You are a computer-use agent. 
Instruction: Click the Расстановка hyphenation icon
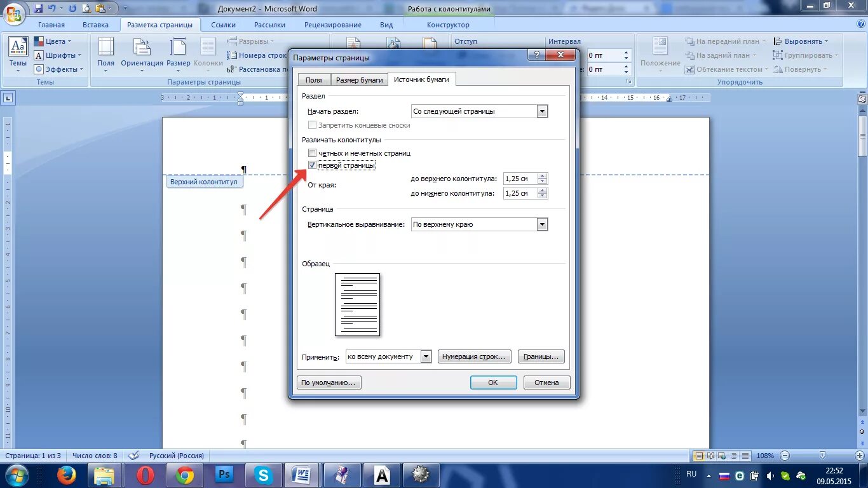pyautogui.click(x=233, y=69)
